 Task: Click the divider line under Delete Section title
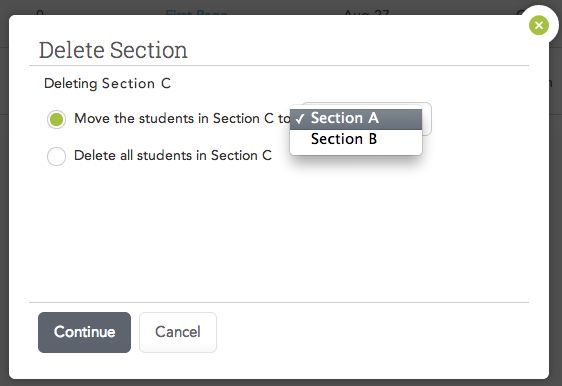(279, 66)
